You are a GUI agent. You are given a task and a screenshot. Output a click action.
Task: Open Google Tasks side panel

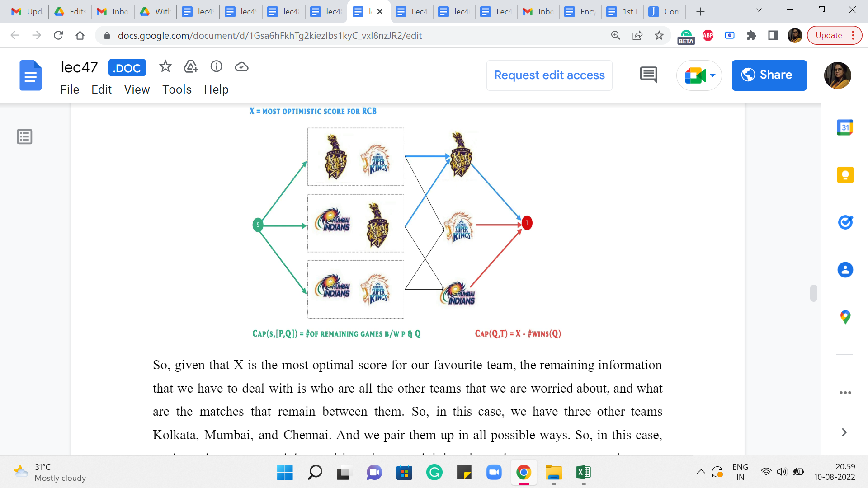(x=845, y=222)
